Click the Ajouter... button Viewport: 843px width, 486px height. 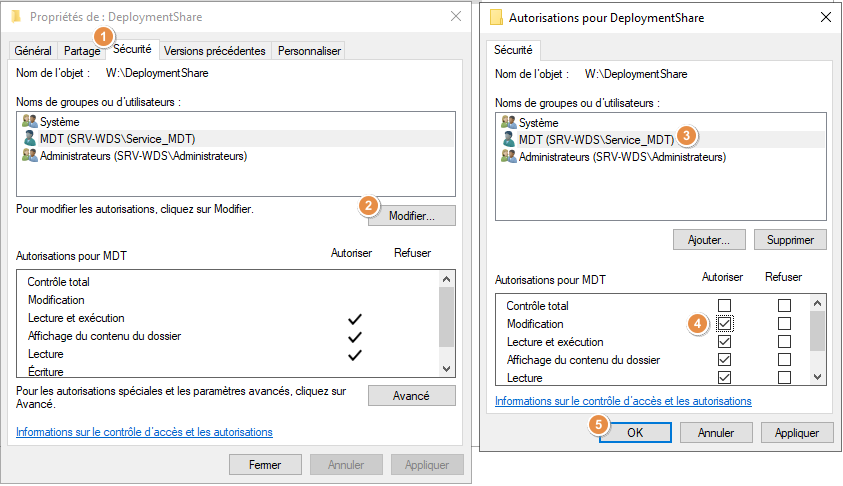pyautogui.click(x=710, y=240)
